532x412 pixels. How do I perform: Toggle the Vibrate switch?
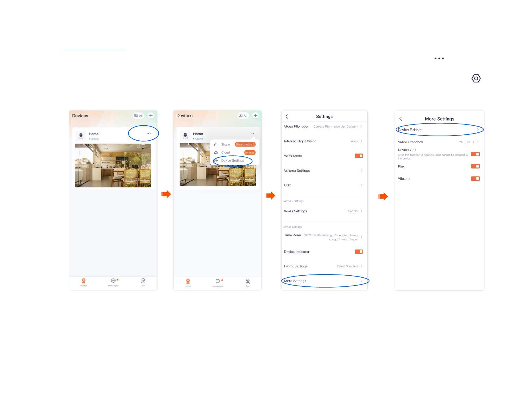tap(475, 179)
